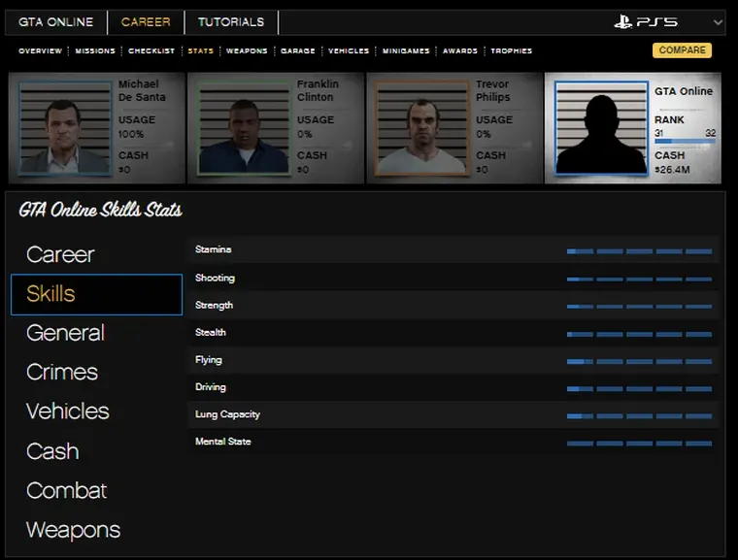The height and width of the screenshot is (560, 738).
Task: Click the yellow Compare button
Action: (x=682, y=50)
